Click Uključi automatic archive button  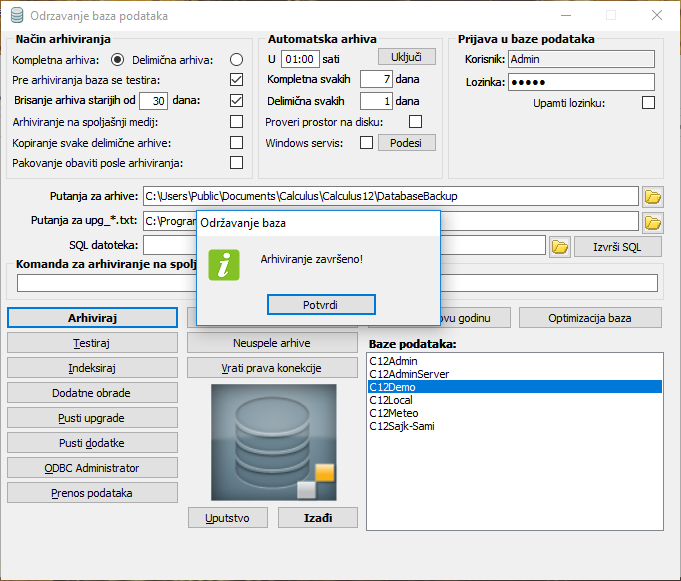point(406,57)
